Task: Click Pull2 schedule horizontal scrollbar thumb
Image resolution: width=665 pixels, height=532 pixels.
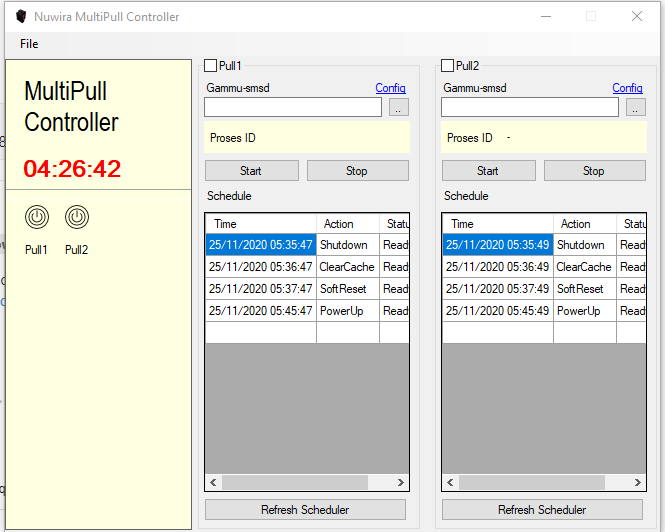Action: 532,482
